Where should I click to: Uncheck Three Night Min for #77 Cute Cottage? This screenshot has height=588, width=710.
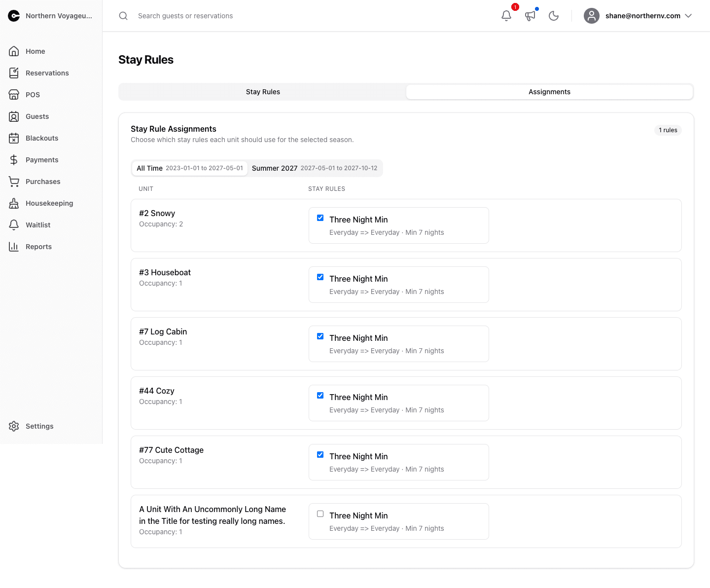click(x=320, y=455)
